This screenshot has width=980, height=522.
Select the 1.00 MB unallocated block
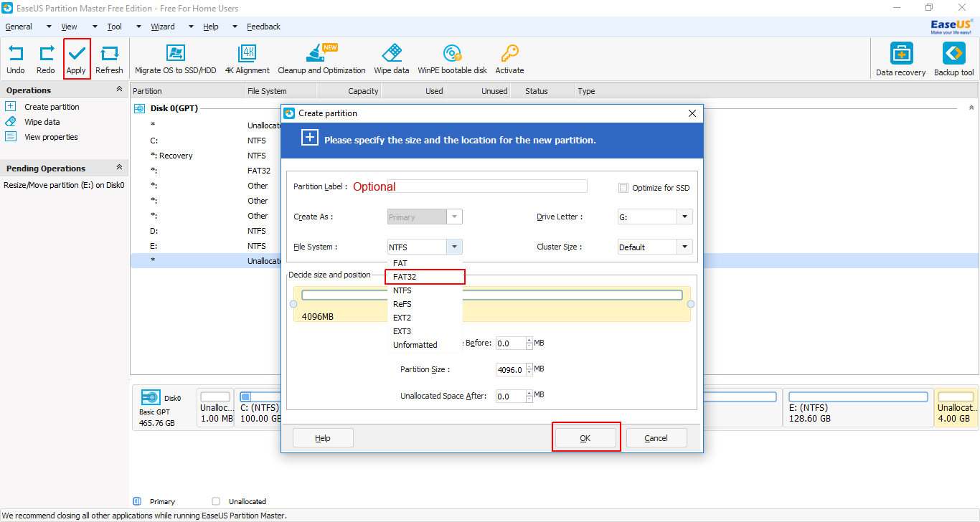coord(215,407)
